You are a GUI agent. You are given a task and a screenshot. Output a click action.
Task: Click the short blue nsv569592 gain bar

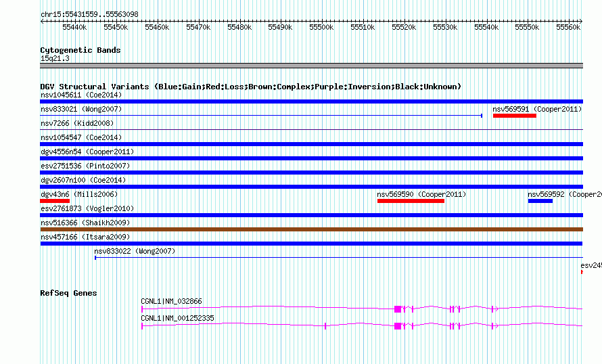click(x=540, y=201)
